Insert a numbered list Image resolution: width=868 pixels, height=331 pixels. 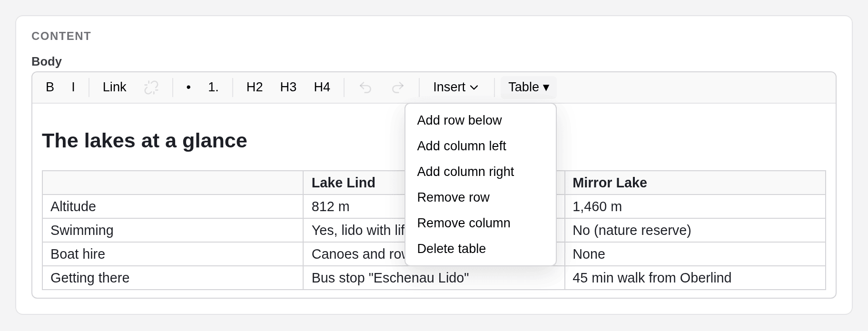point(213,88)
